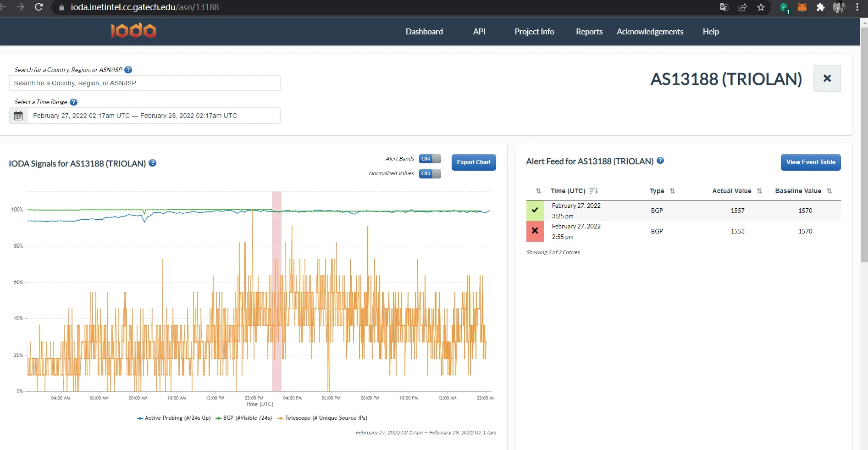Click the February 27, 2022 3:25 pm entry
Viewport: 868px width, 450px height.
(x=576, y=211)
